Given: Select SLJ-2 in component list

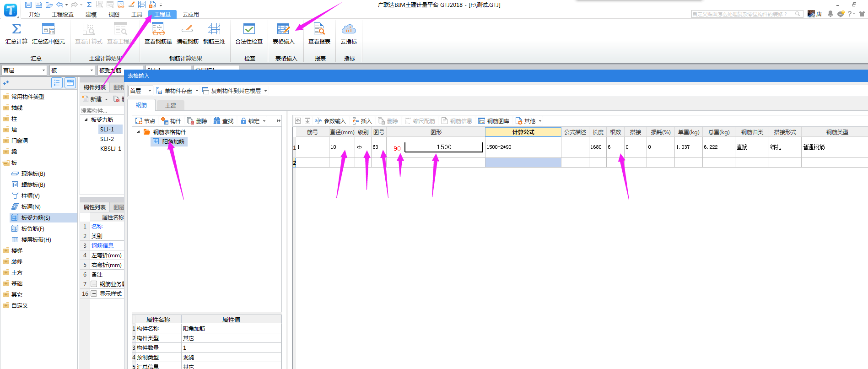Looking at the screenshot, I should pos(107,139).
